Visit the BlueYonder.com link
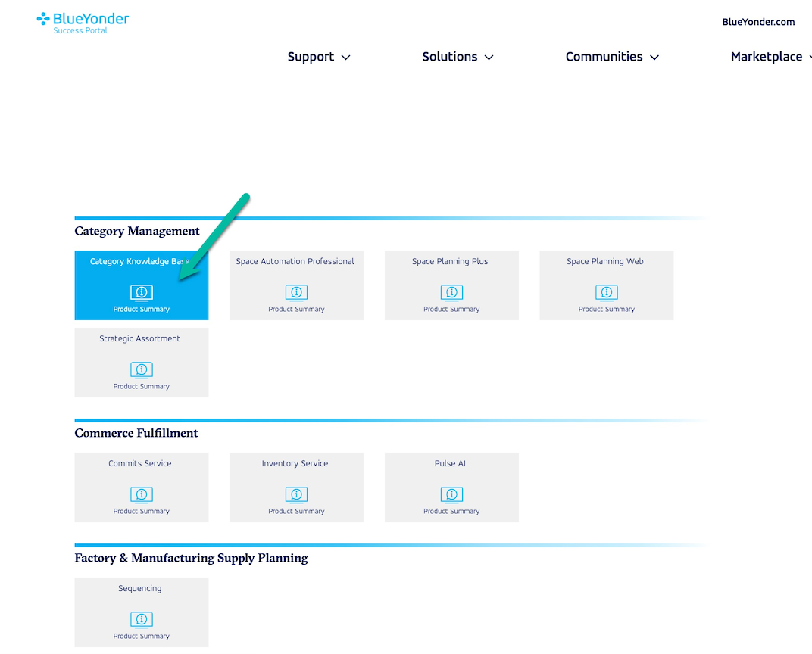Viewport: 812px width, 654px height. (758, 22)
